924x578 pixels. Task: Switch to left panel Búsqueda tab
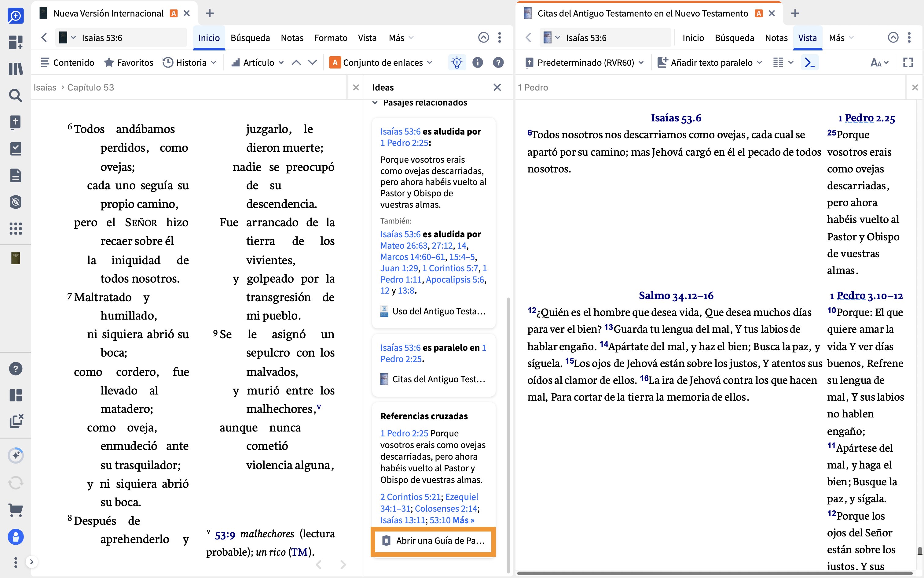[x=250, y=37]
